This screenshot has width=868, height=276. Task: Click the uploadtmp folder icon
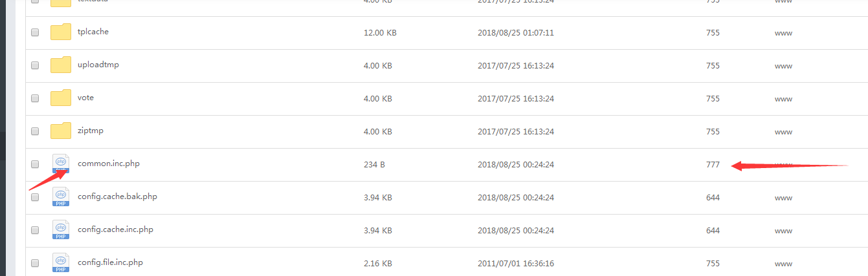61,65
